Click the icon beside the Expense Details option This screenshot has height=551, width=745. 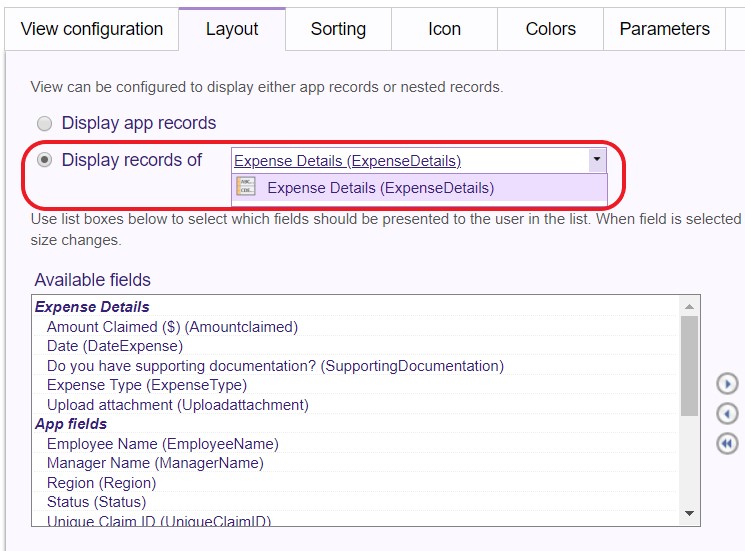246,187
